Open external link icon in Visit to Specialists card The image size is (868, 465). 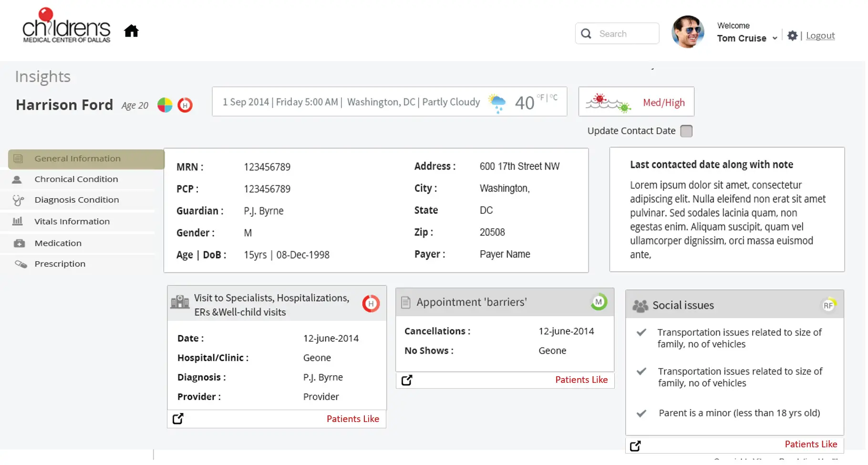178,419
